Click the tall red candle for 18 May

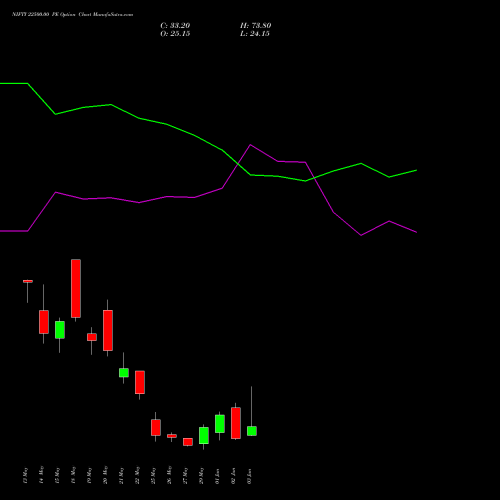pos(76,288)
